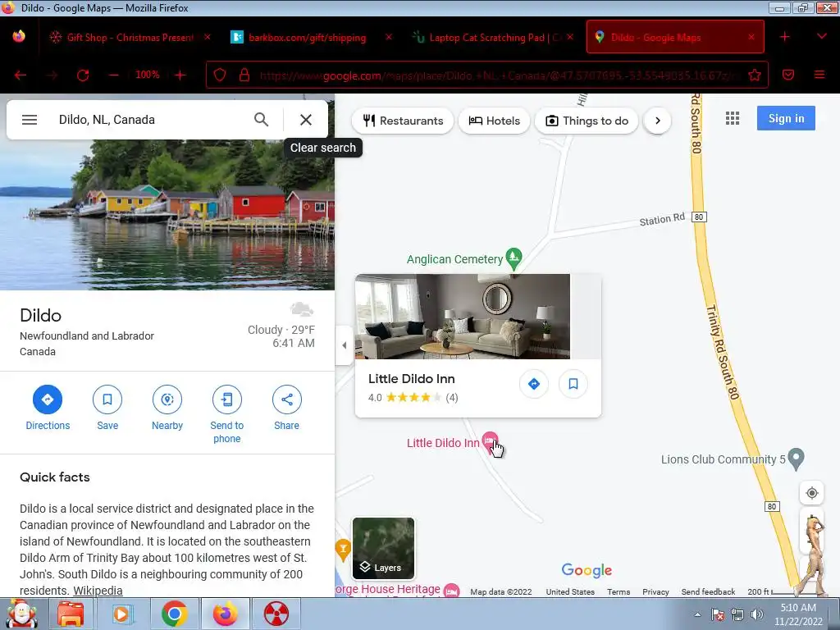Screen dimensions: 840x630
Task: Open the Terms link on map footer
Action: 619,591
